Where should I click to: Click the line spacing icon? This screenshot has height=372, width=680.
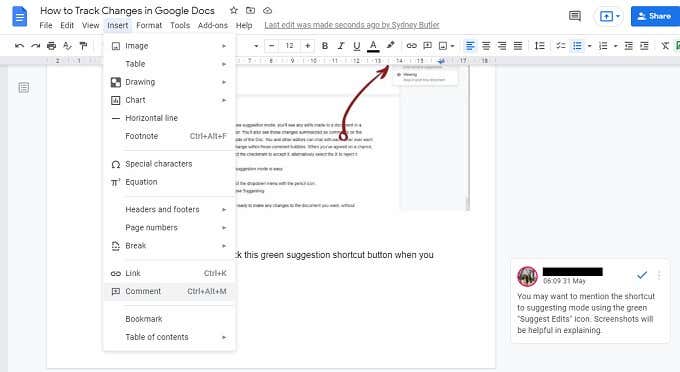tap(539, 46)
